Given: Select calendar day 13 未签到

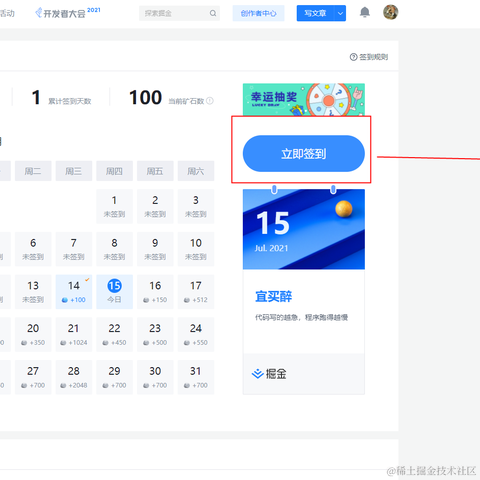Looking at the screenshot, I should click(x=33, y=292).
